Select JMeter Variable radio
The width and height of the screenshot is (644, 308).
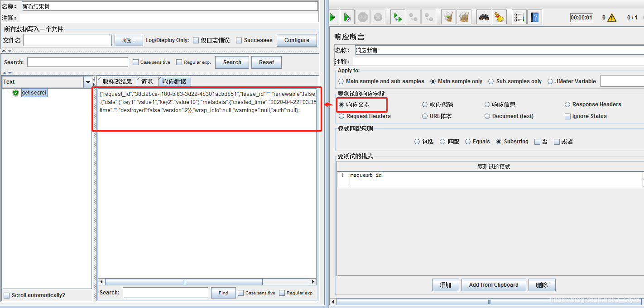551,81
